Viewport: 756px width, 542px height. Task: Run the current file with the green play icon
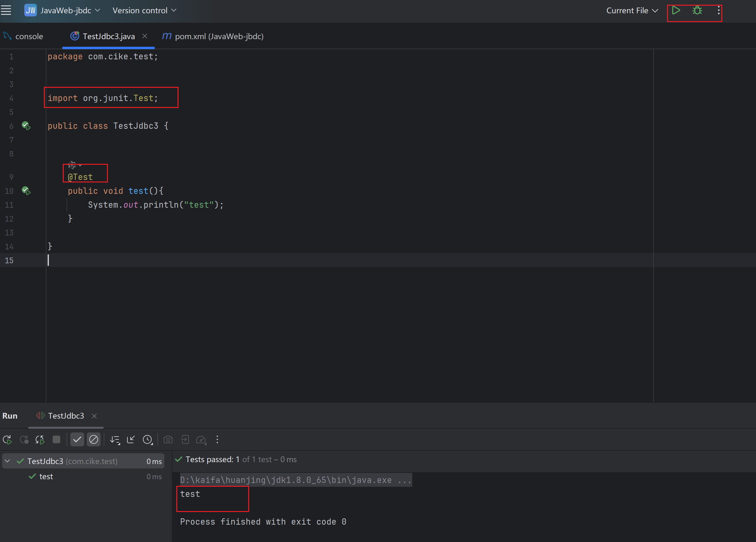676,10
